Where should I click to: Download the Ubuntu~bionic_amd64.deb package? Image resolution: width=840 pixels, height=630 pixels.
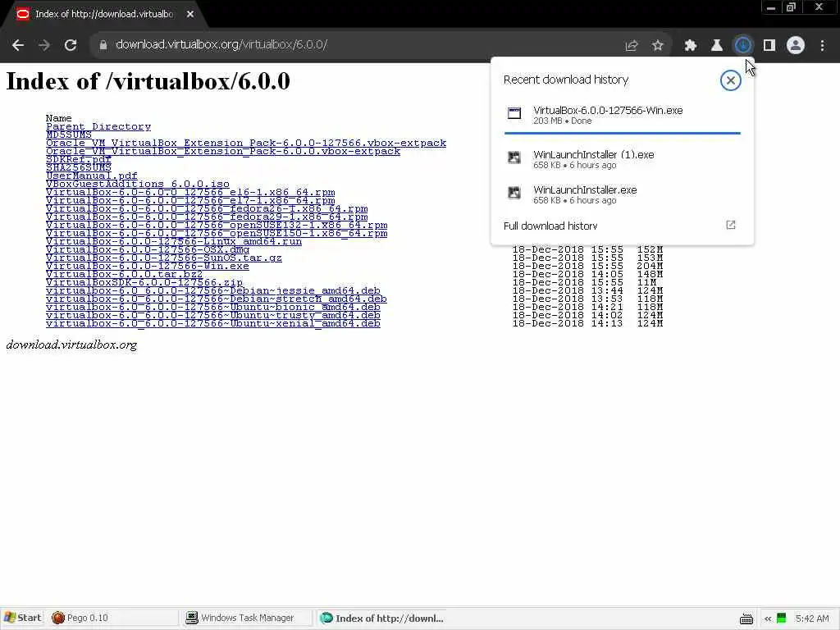(x=213, y=307)
